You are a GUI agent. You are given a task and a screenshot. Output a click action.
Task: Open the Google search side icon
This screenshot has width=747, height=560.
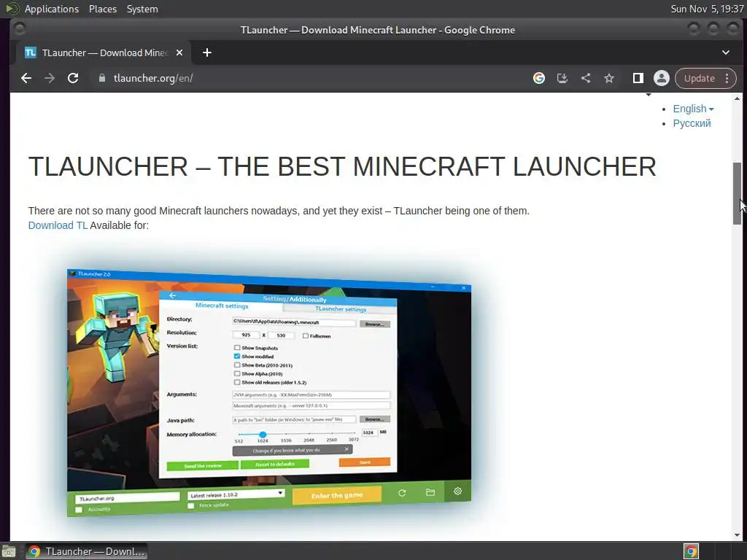coord(539,78)
